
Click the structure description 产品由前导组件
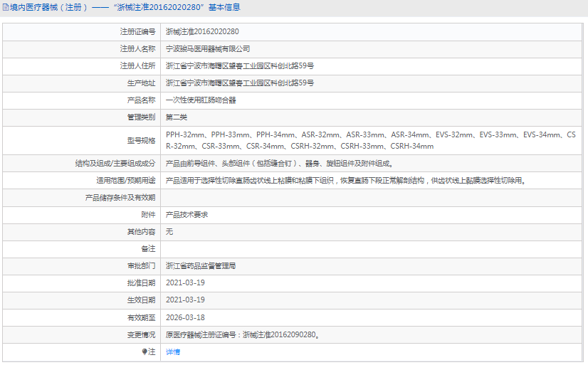279,164
